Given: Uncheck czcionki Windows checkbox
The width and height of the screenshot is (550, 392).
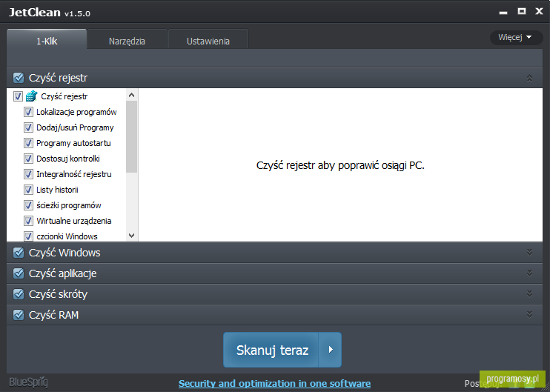Looking at the screenshot, I should [x=28, y=236].
